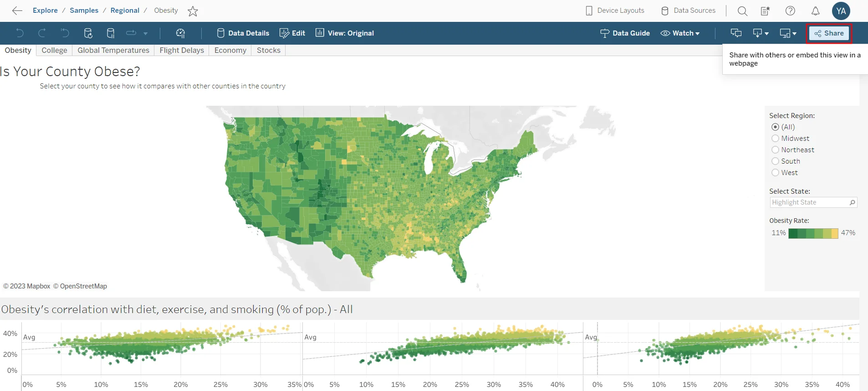Click the Accelerate performance gauge icon
The image size is (868, 391).
pyautogui.click(x=180, y=33)
